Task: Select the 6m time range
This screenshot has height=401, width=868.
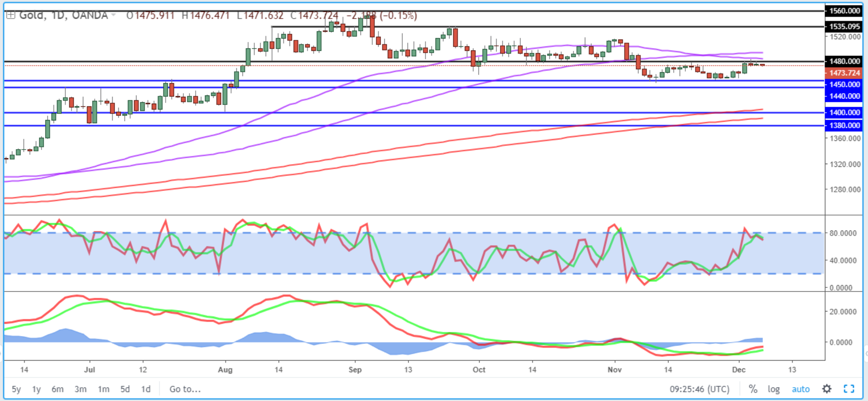Action: (57, 389)
